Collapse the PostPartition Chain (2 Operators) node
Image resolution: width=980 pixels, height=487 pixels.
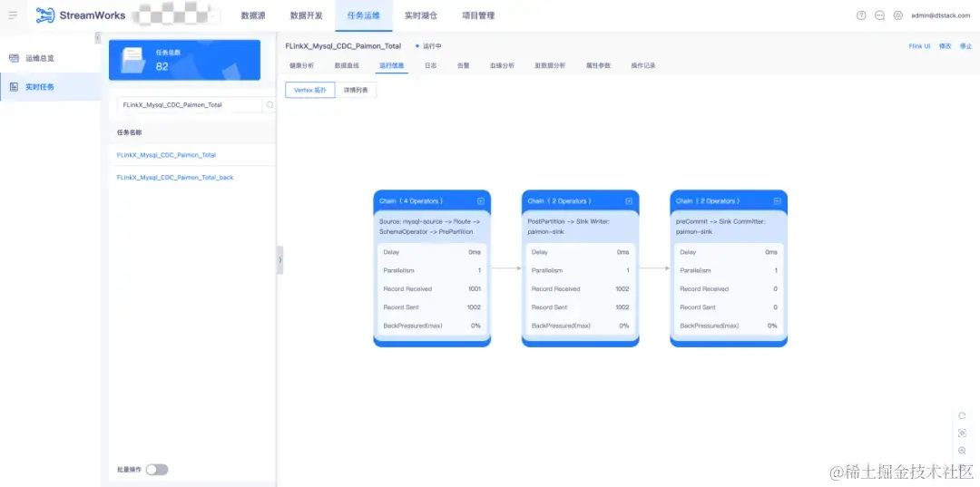click(629, 201)
